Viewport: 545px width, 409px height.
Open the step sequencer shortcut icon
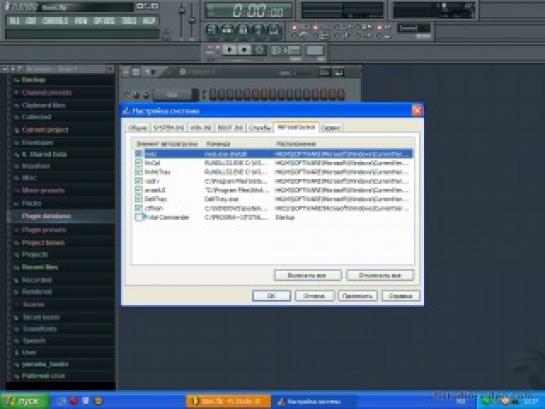coord(227,30)
